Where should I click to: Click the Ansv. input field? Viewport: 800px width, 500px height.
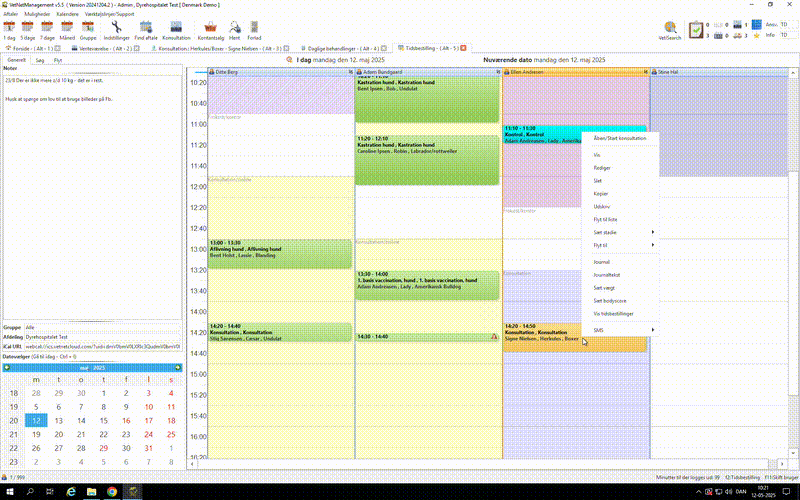(787, 24)
